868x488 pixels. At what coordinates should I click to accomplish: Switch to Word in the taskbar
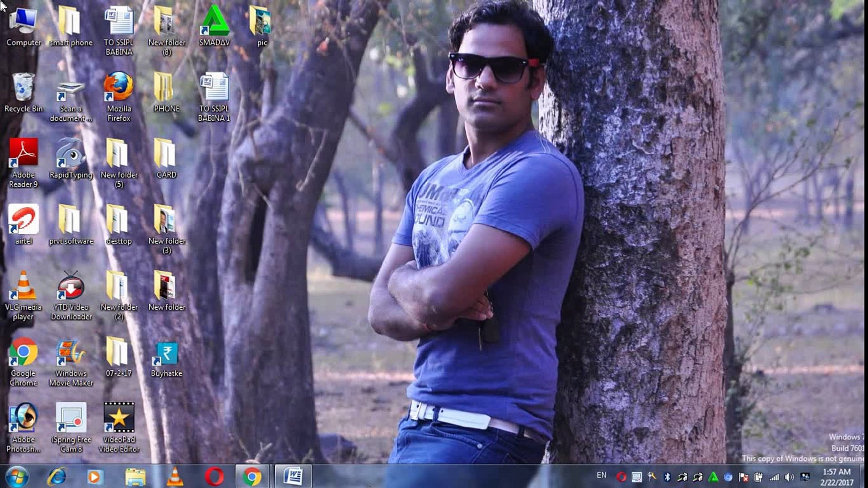293,476
